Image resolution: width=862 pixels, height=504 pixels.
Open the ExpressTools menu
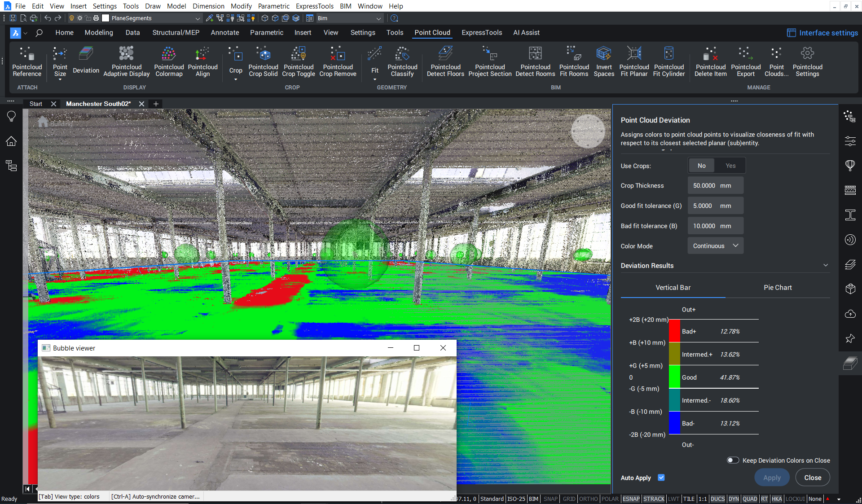coord(314,6)
